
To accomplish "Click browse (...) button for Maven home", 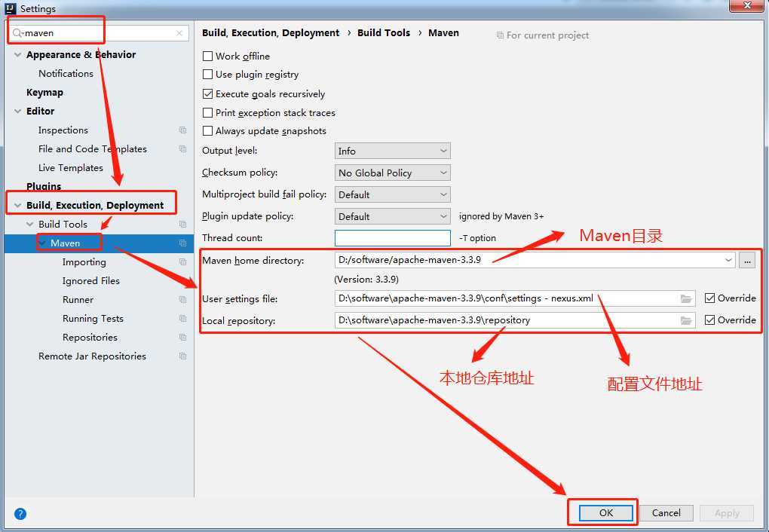I will point(747,261).
